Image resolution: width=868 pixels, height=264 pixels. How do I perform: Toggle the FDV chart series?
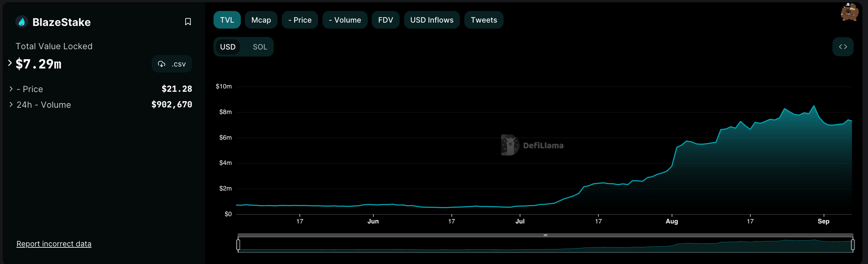(x=385, y=20)
